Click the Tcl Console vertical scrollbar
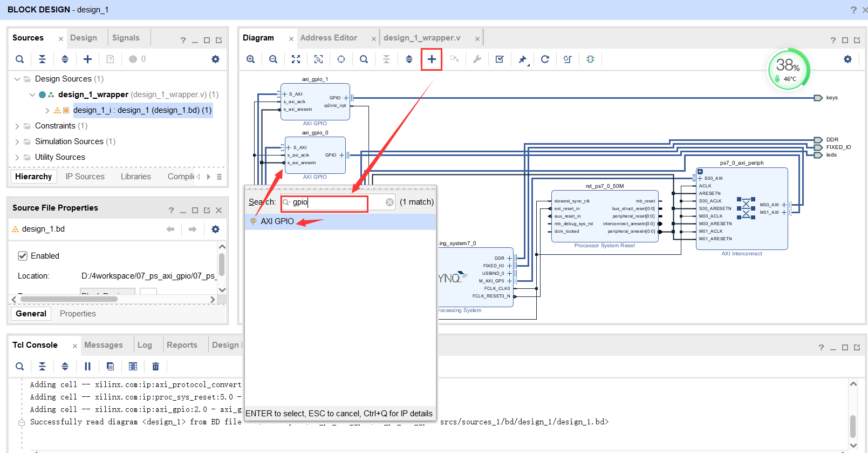This screenshot has width=868, height=453. click(853, 427)
